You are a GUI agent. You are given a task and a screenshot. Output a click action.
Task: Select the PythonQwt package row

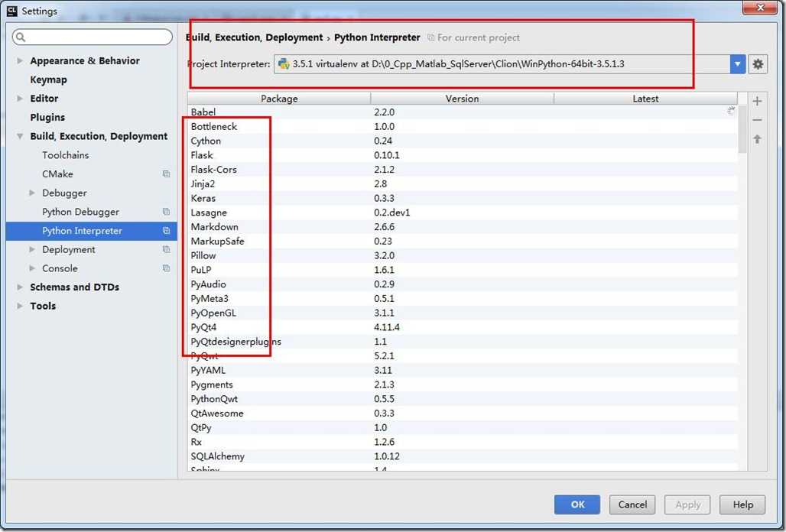(x=462, y=399)
